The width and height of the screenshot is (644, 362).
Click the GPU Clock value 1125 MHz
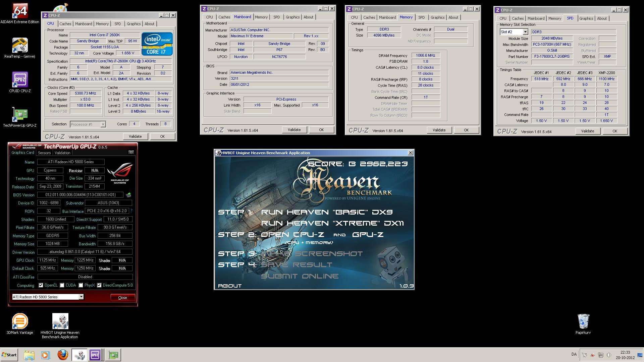click(x=48, y=260)
